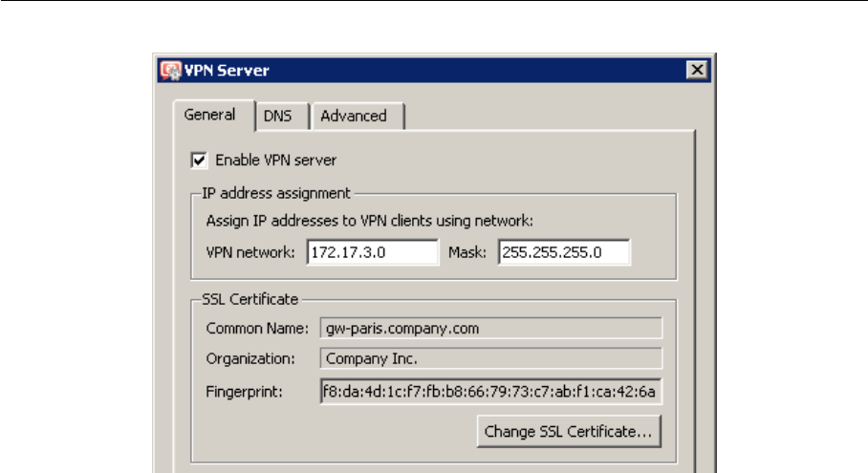Toggle the Enable VPN server checkbox
Viewport: 868px width, 473px height.
pos(200,161)
